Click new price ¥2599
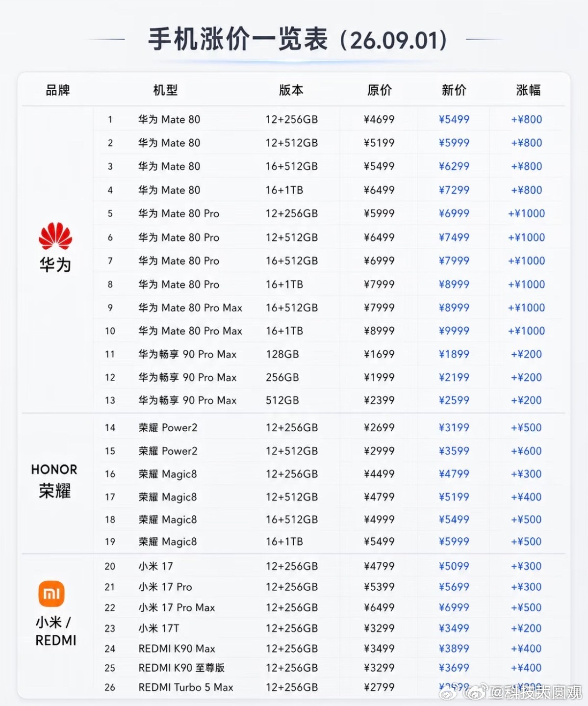 pos(454,400)
